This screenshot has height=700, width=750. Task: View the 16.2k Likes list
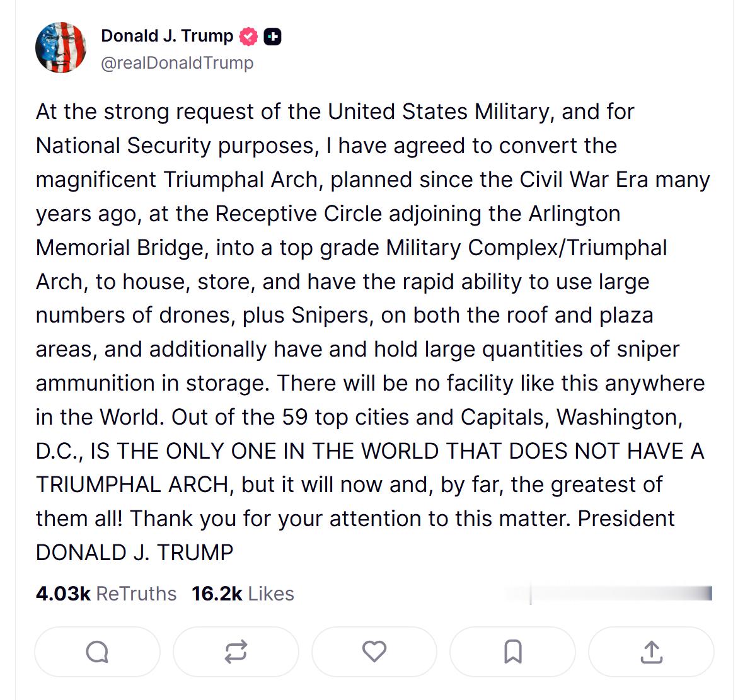click(x=243, y=594)
